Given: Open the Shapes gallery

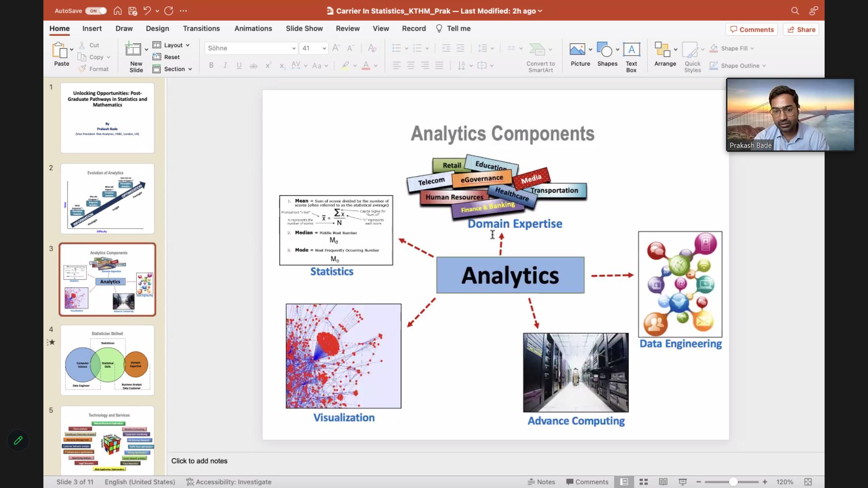Looking at the screenshot, I should (607, 55).
